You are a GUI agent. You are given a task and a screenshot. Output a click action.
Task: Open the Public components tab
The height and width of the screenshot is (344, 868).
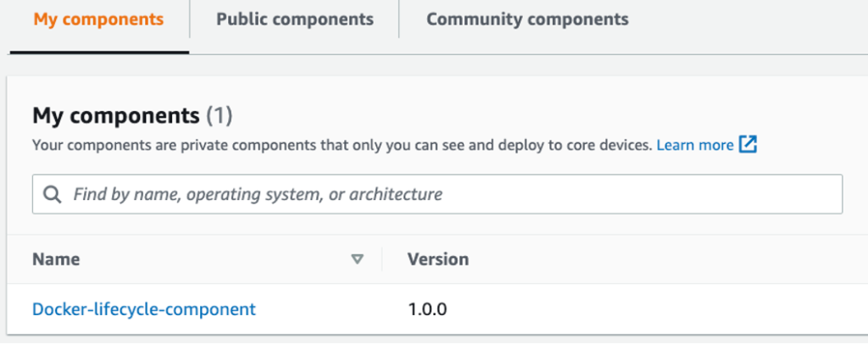[x=294, y=19]
